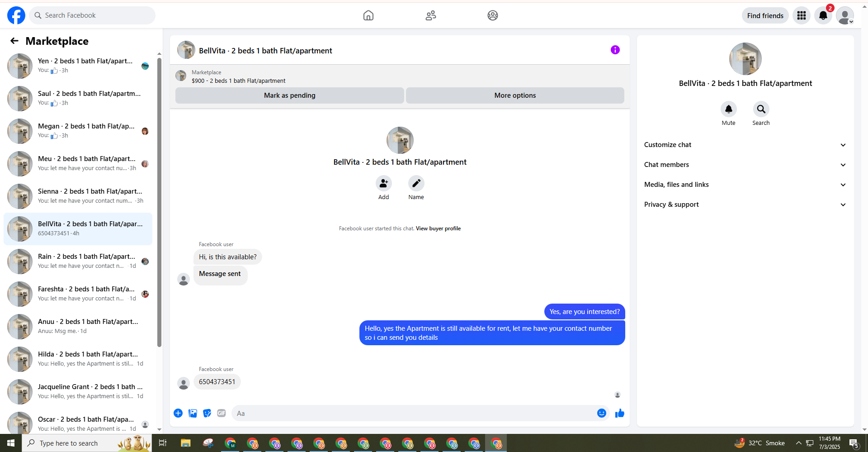Open the Groups icon in top navigation
The height and width of the screenshot is (452, 868).
pos(493,15)
